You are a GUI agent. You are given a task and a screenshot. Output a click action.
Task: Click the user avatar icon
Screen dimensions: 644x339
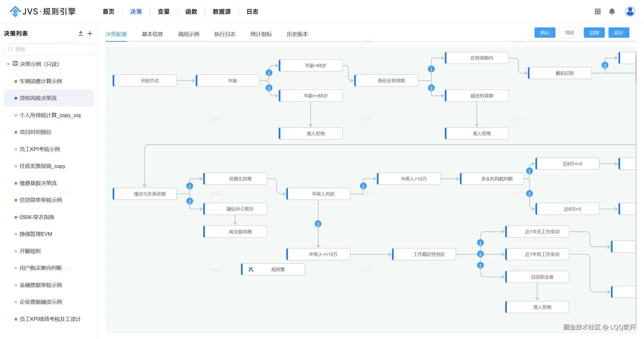[630, 12]
